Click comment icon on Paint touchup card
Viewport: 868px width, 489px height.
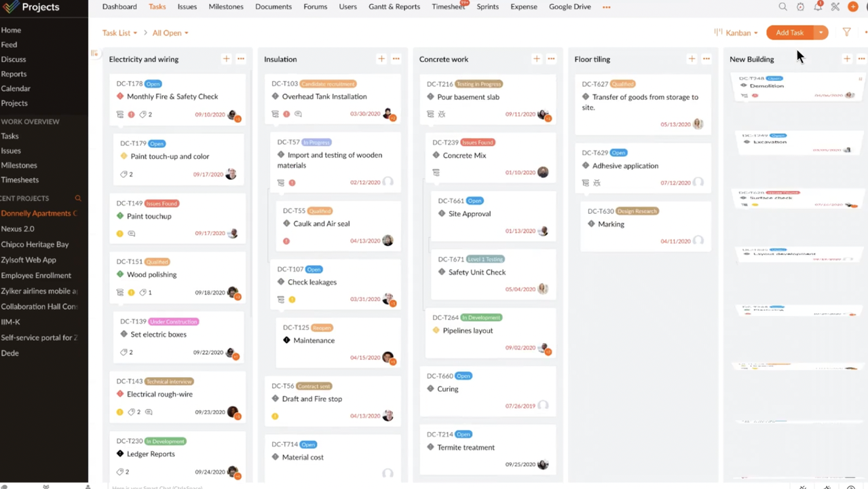[132, 234]
